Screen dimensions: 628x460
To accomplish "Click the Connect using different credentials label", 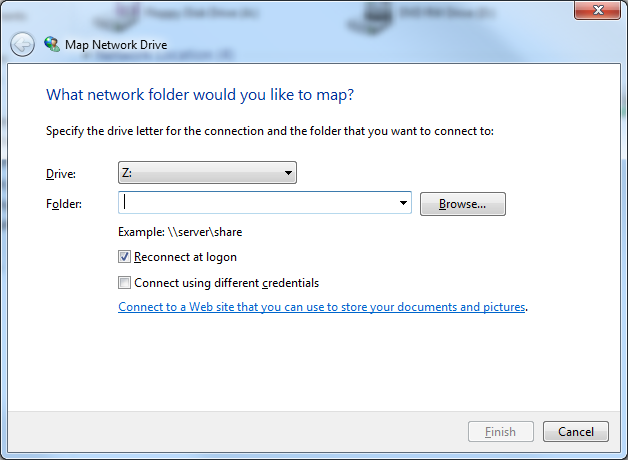I will [x=227, y=283].
